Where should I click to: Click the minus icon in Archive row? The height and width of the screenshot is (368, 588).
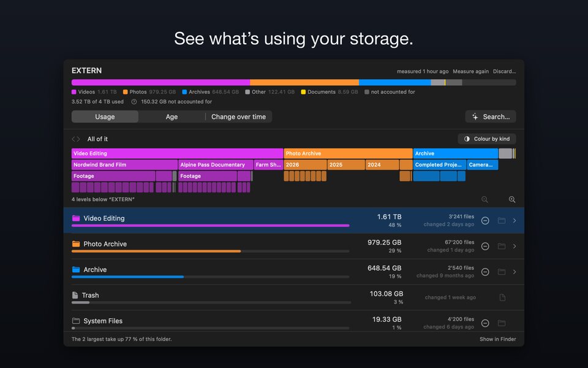[x=485, y=272]
